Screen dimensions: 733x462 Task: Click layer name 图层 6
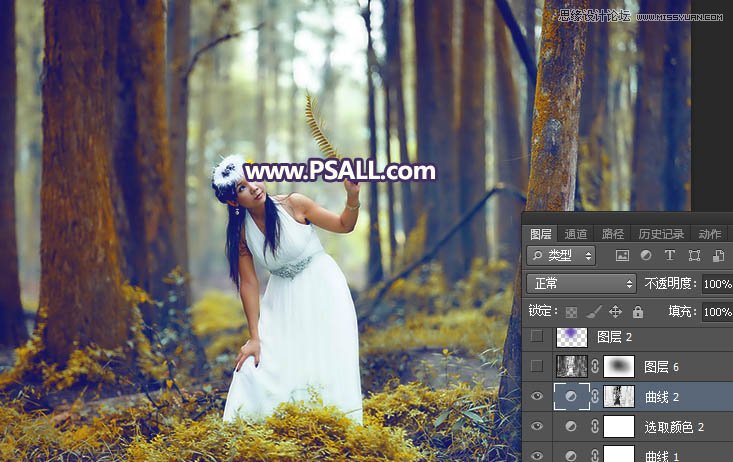tap(661, 367)
